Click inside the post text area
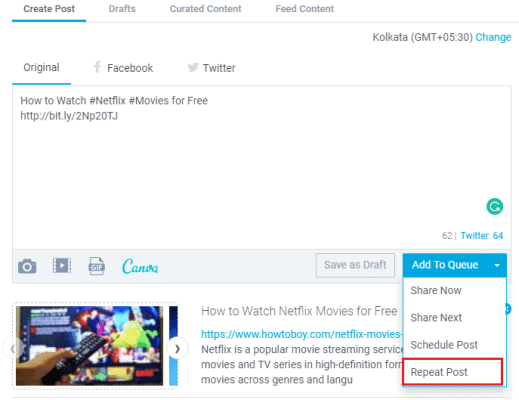This screenshot has height=400, width=519. tap(262, 167)
